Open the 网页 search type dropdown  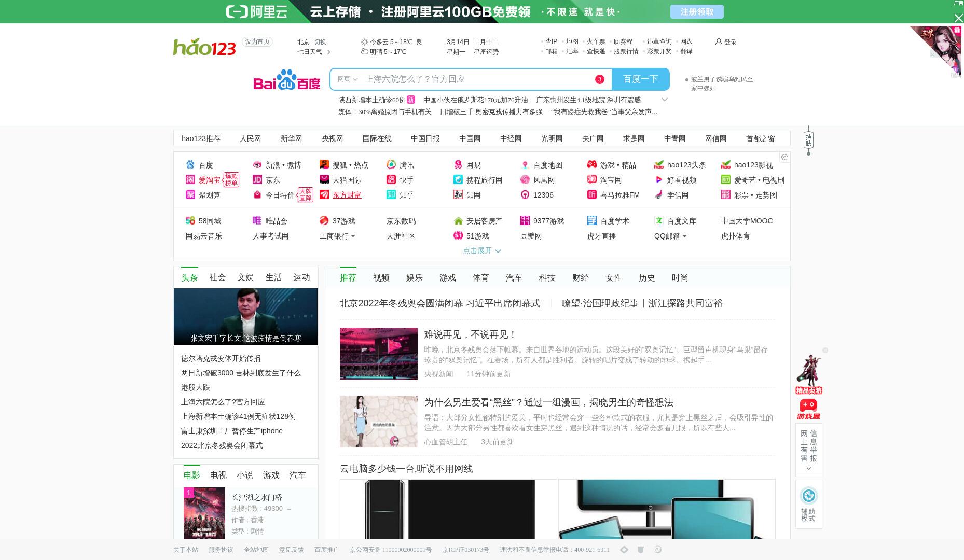(348, 79)
